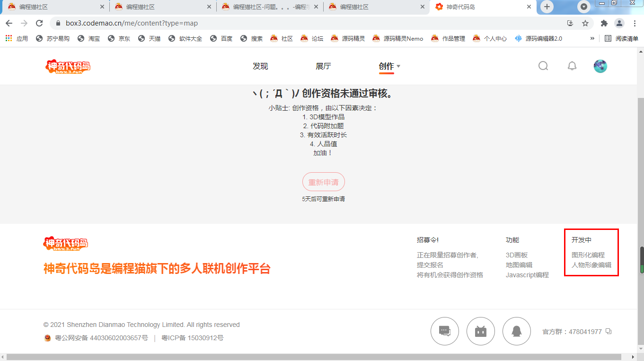Check notifications via the bell icon
This screenshot has height=361, width=644.
pos(572,66)
